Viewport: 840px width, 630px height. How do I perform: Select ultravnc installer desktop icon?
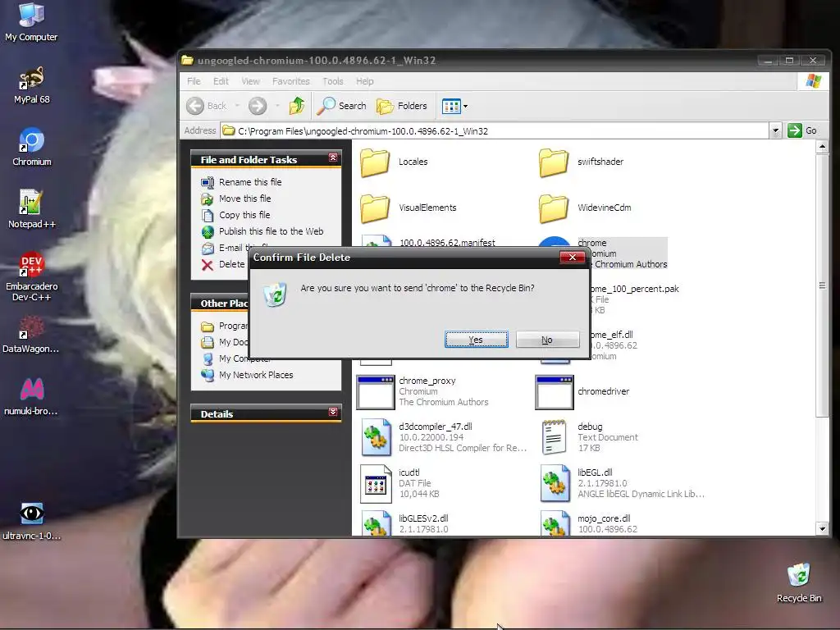point(32,521)
